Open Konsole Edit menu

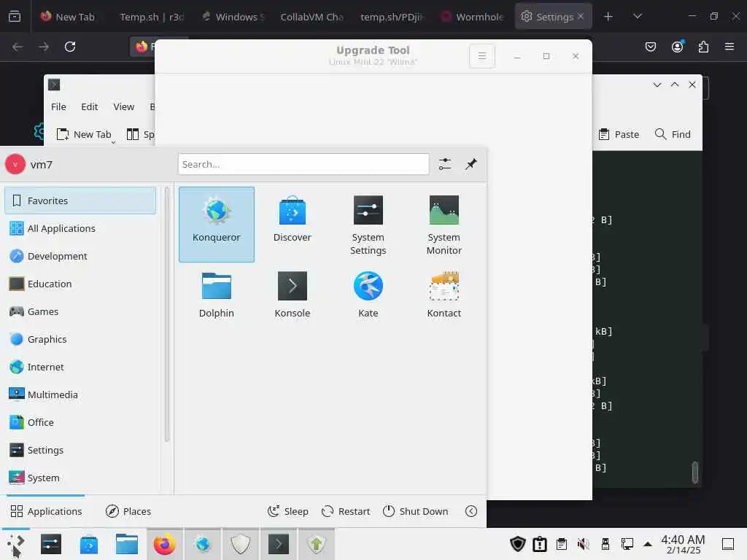click(89, 106)
